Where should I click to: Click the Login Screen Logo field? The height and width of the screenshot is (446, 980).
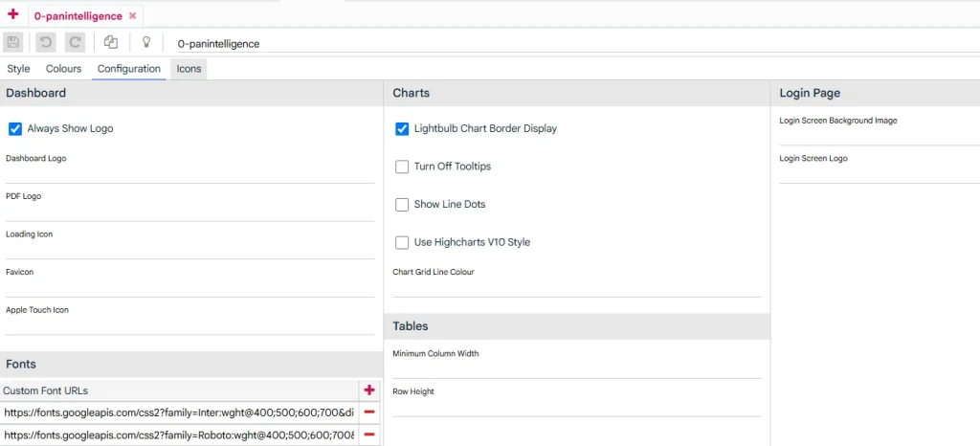880,175
